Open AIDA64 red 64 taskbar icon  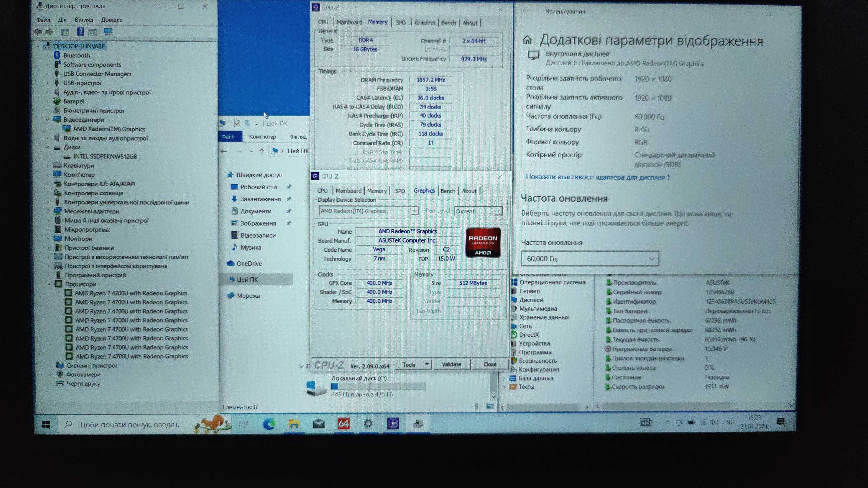344,424
